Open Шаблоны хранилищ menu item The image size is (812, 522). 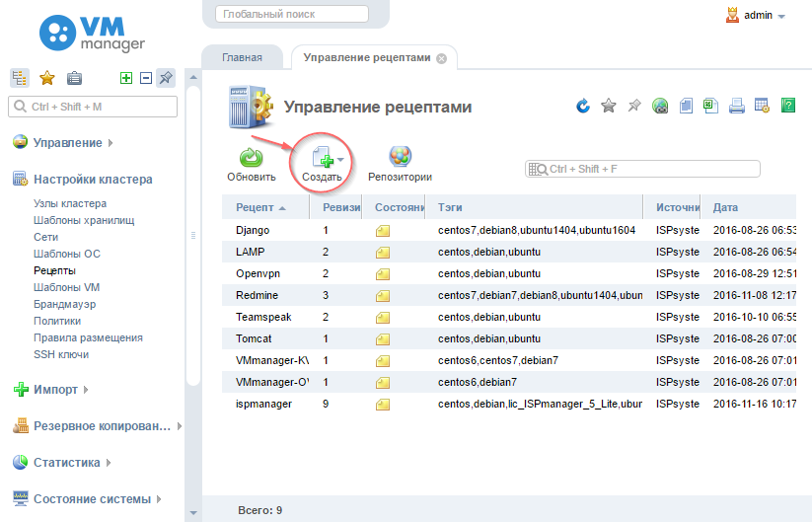click(84, 220)
